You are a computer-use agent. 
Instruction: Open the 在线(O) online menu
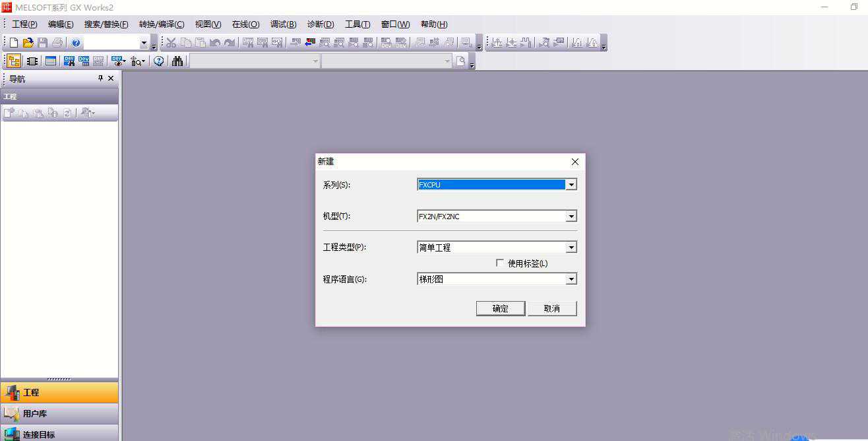[x=245, y=24]
